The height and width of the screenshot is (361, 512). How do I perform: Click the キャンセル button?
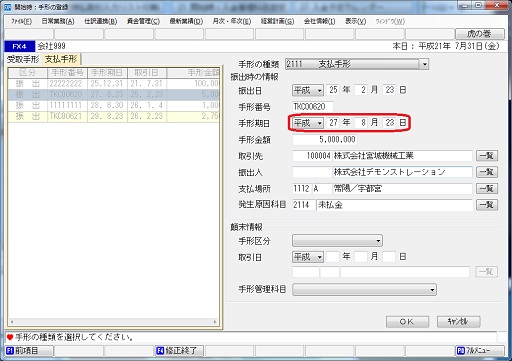[459, 322]
